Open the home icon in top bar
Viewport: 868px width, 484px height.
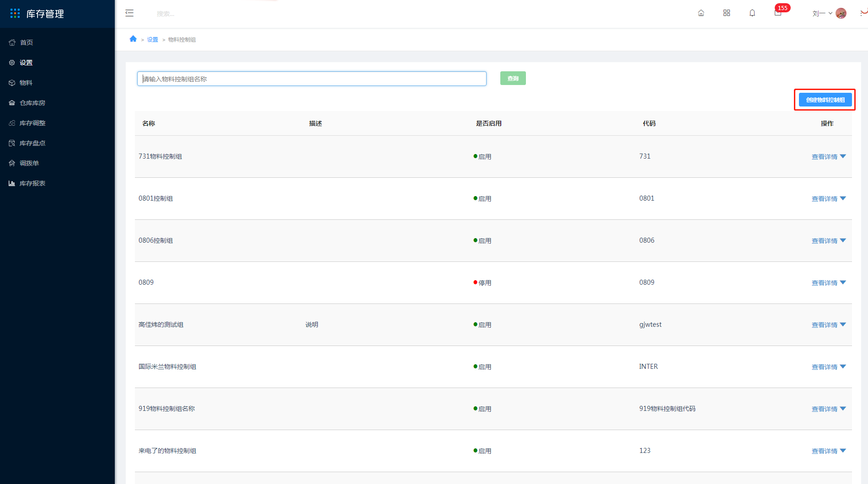pyautogui.click(x=701, y=13)
